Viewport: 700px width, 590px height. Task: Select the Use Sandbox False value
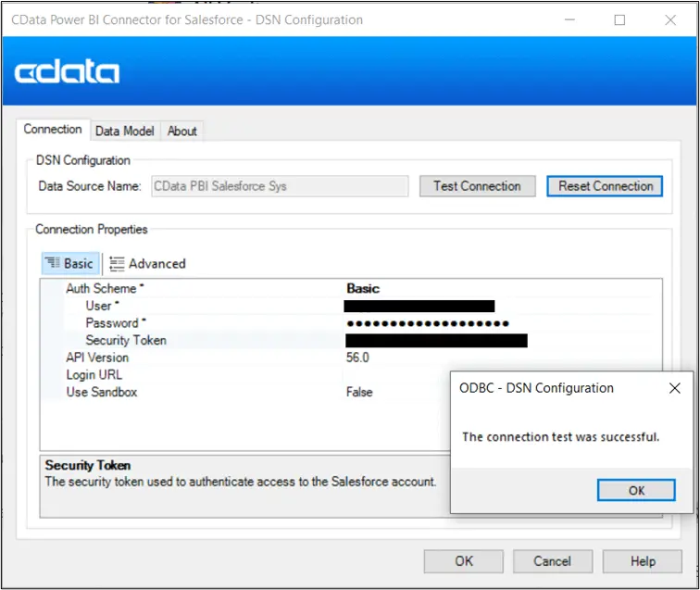(x=359, y=393)
